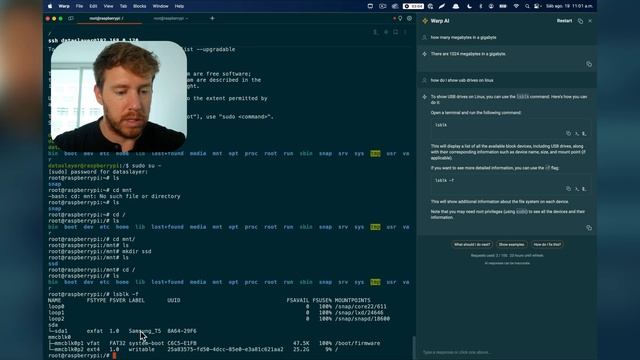
Task: Open the Tab menu
Action: pyautogui.click(x=123, y=6)
